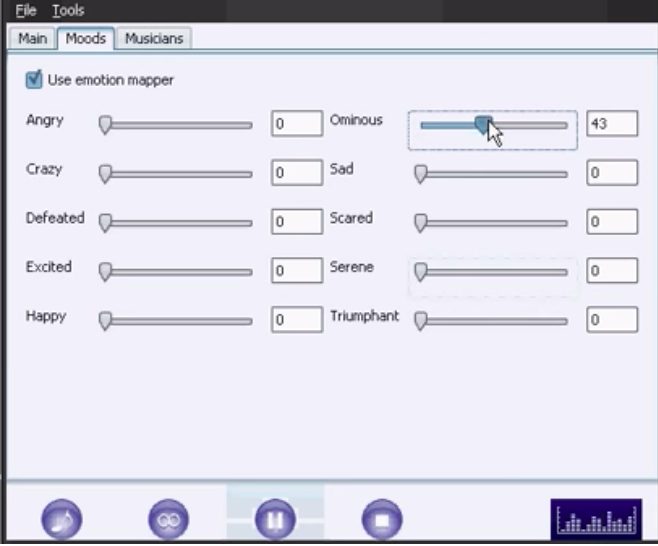Open the Tools menu
The image size is (658, 546).
point(68,10)
